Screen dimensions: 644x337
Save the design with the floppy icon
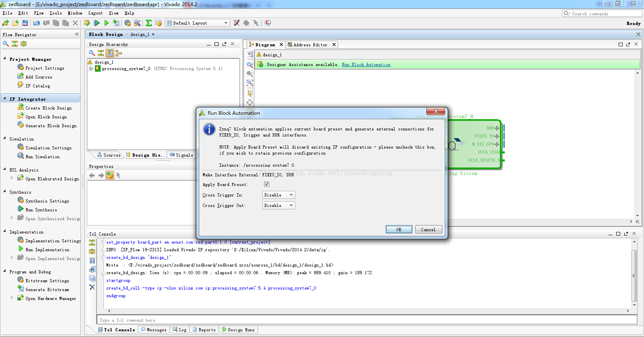pos(25,23)
